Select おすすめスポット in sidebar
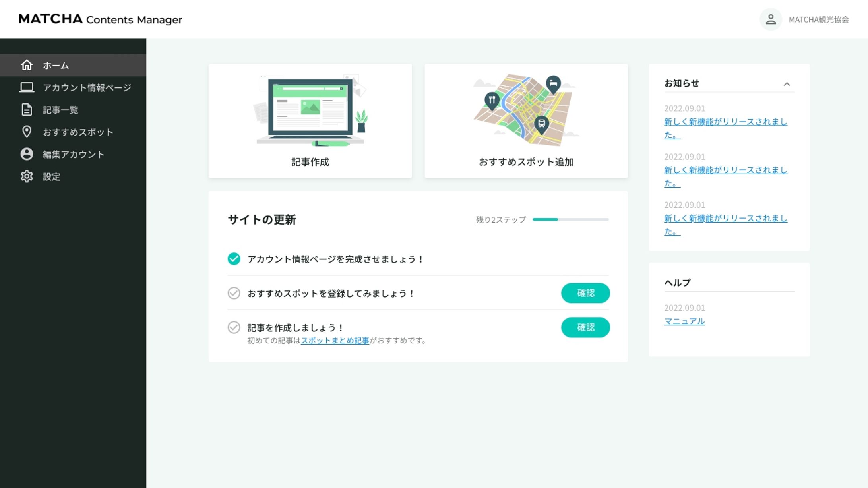Image resolution: width=868 pixels, height=488 pixels. pyautogui.click(x=73, y=132)
